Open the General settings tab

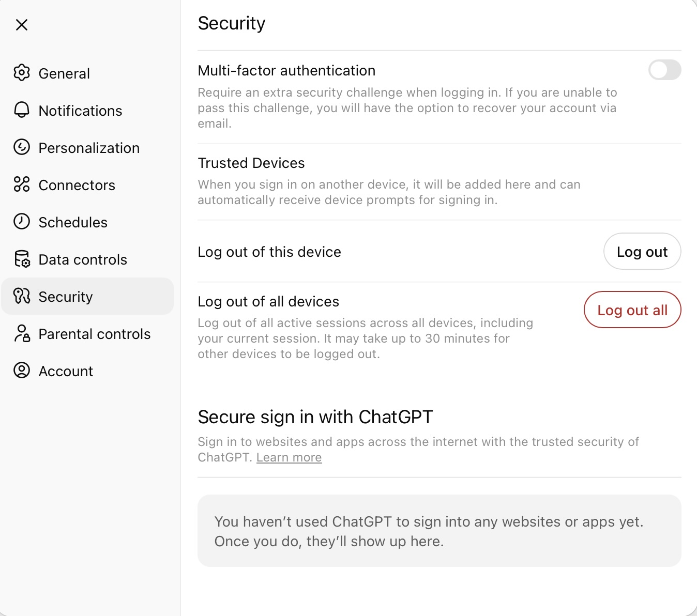pyautogui.click(x=64, y=73)
